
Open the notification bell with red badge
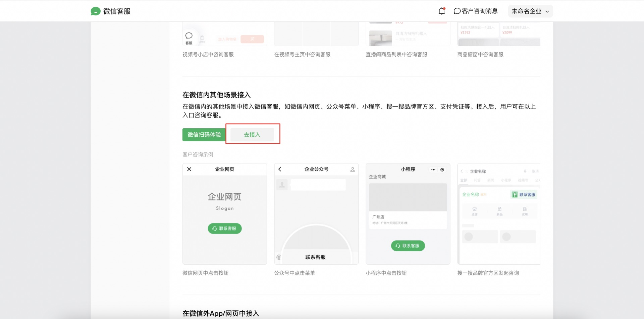(441, 11)
